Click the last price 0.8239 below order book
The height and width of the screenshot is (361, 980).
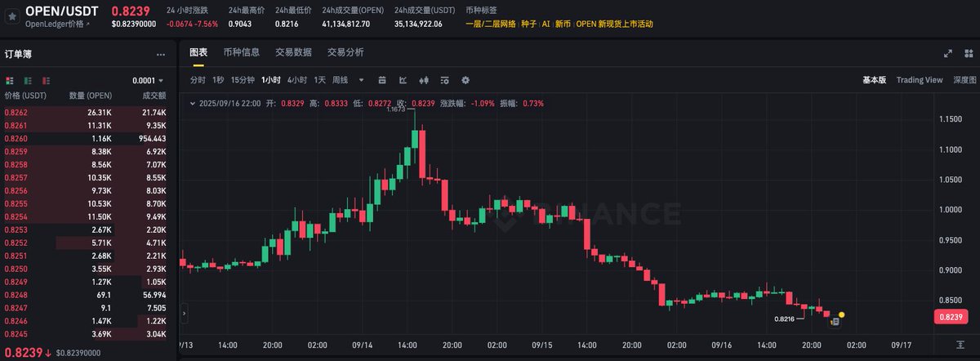[22, 352]
